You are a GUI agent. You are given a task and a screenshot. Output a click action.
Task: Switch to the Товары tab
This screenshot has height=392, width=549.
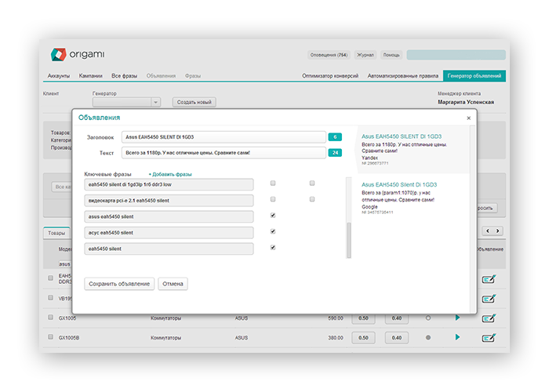pyautogui.click(x=56, y=233)
